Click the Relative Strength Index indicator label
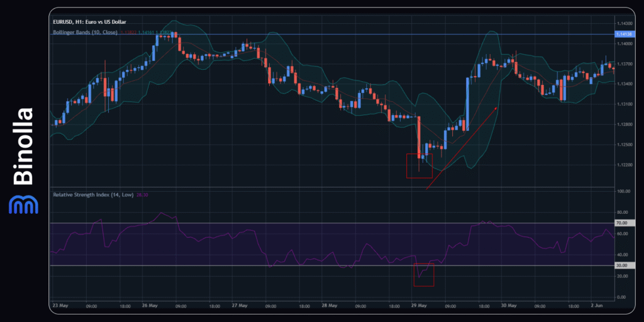The width and height of the screenshot is (644, 322). (x=89, y=195)
